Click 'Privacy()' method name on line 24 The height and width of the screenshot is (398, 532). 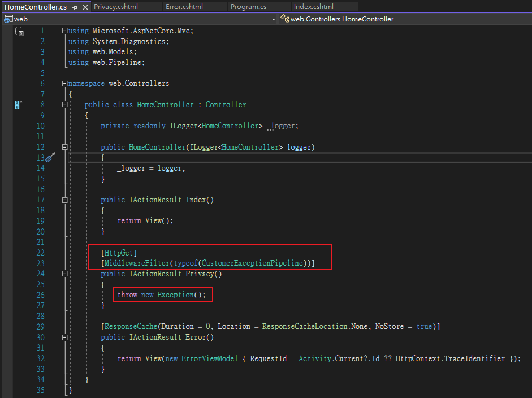(204, 274)
